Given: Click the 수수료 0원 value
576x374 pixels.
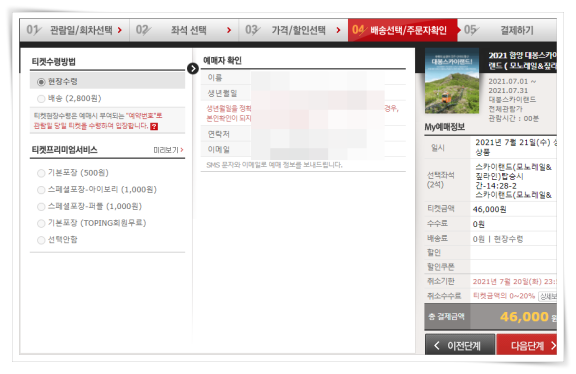Looking at the screenshot, I should point(479,224).
